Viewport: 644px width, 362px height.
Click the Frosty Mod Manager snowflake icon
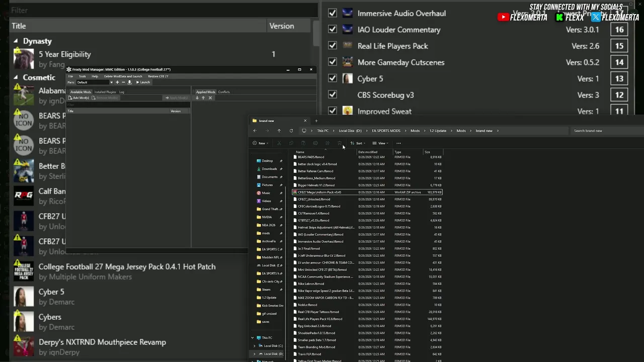click(x=69, y=69)
